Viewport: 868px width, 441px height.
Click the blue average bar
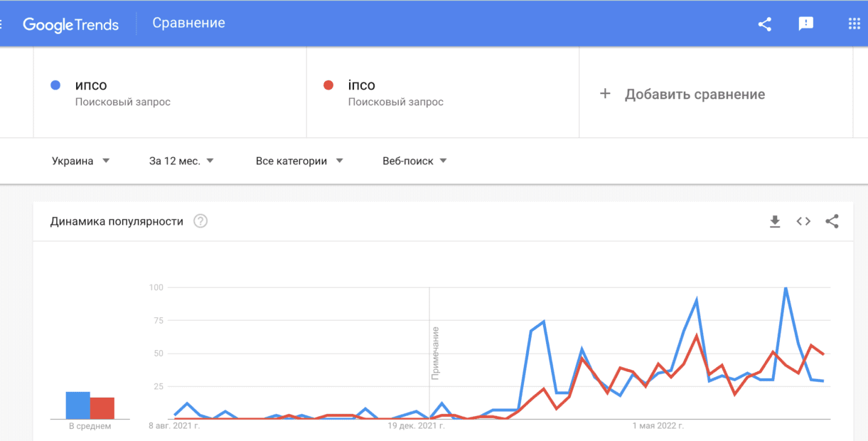point(77,405)
